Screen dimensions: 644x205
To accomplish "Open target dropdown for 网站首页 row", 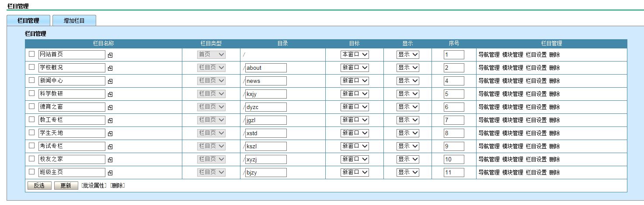I will point(355,55).
